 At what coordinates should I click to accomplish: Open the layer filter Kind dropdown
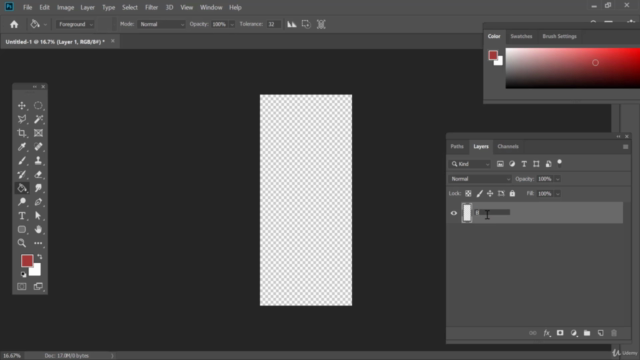click(470, 164)
